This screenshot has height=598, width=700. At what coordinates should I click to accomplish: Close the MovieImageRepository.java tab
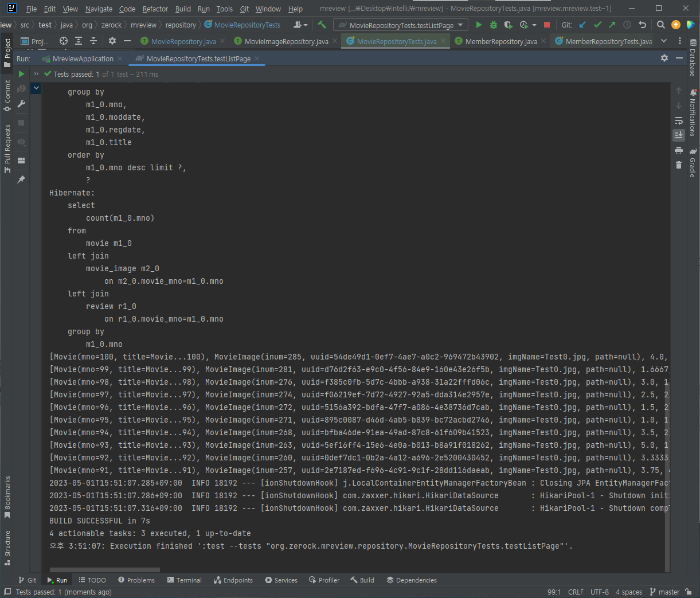335,41
